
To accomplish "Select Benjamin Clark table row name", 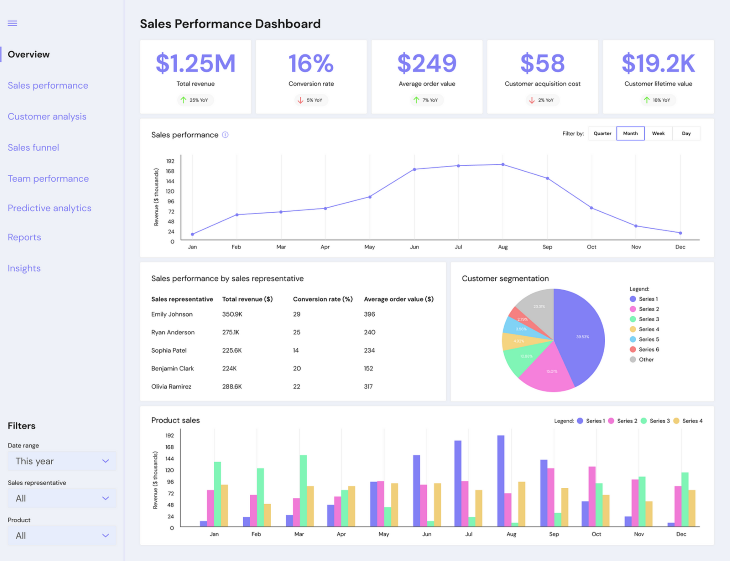I will click(172, 369).
